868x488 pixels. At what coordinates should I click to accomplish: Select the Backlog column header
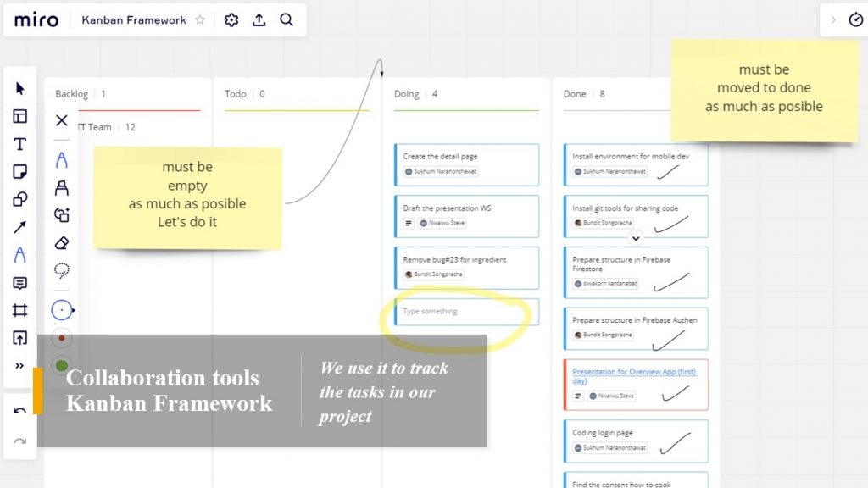click(x=71, y=94)
